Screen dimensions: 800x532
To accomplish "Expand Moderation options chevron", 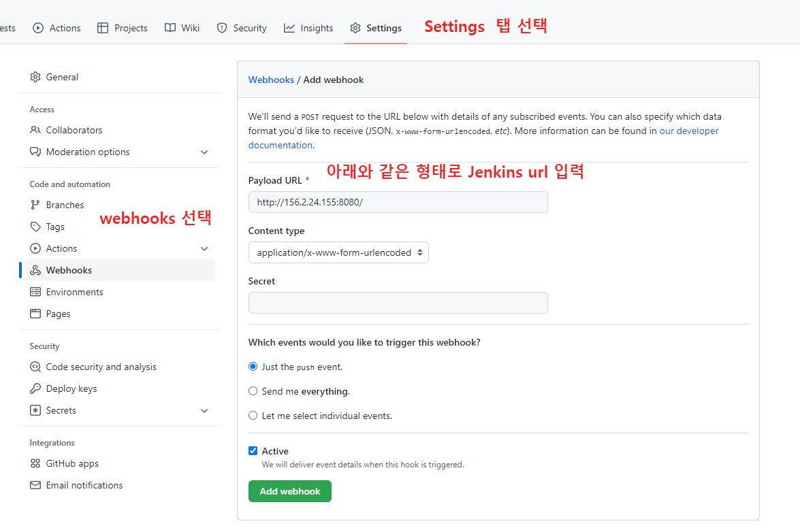I will tap(204, 152).
